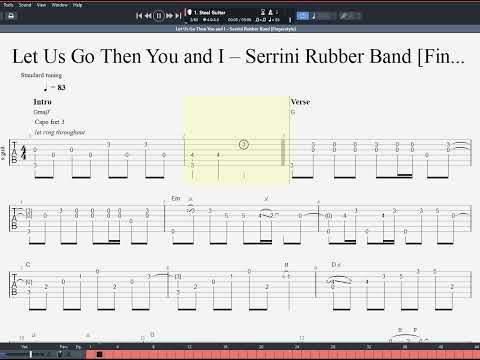Click the rewind one bar button
480x360 pixels.
(148, 16)
